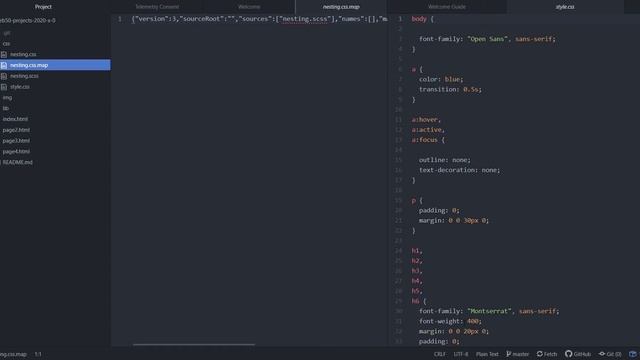Place cursor in the nesting.css.map JSON line
This screenshot has width=640, height=360.
tap(259, 19)
